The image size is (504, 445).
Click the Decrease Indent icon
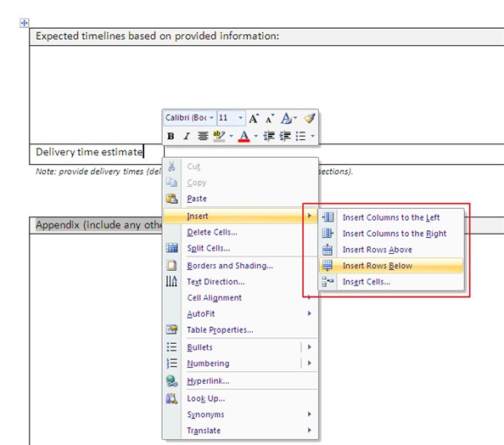tap(269, 136)
